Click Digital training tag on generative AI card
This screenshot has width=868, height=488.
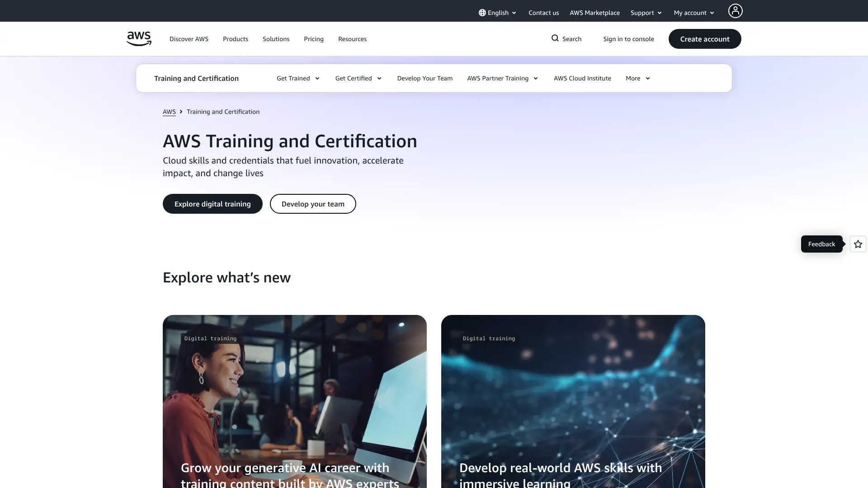[x=210, y=338]
